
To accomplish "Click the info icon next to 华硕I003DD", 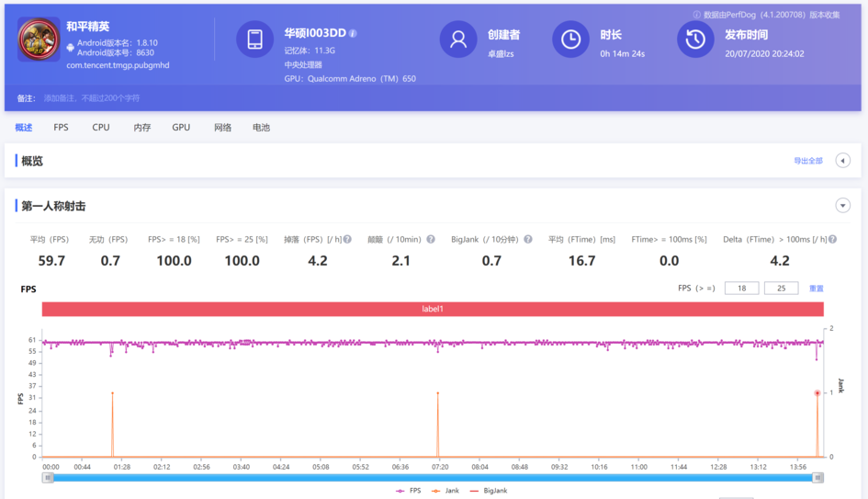I will [x=354, y=34].
